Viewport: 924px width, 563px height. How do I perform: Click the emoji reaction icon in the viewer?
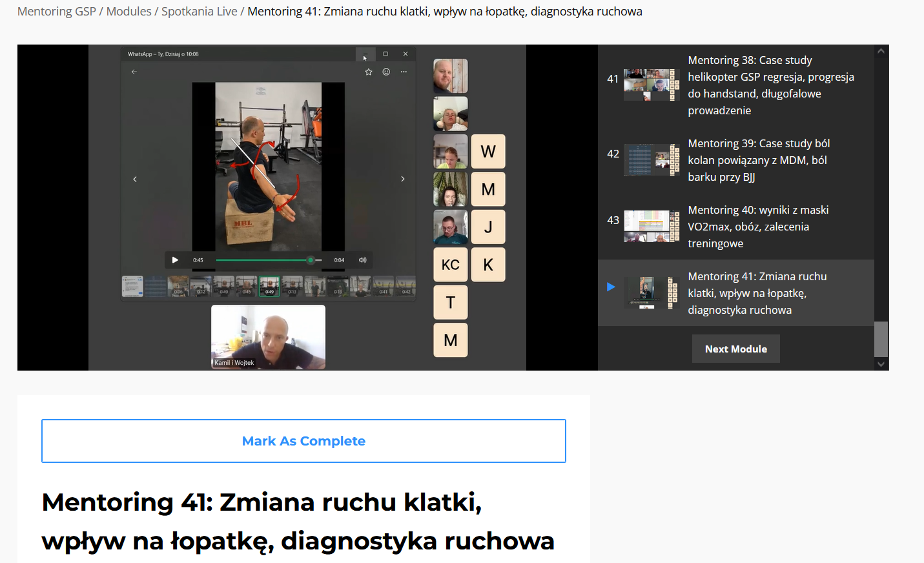(x=386, y=72)
